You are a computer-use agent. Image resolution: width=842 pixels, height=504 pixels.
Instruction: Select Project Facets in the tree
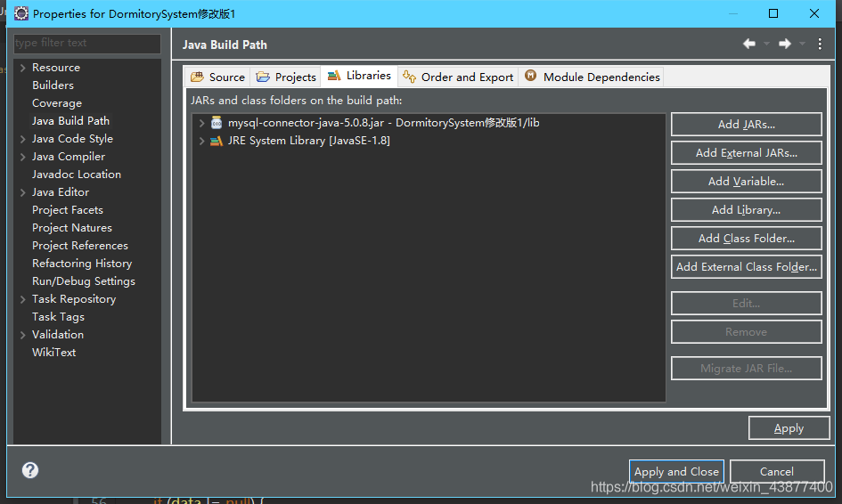tap(67, 210)
